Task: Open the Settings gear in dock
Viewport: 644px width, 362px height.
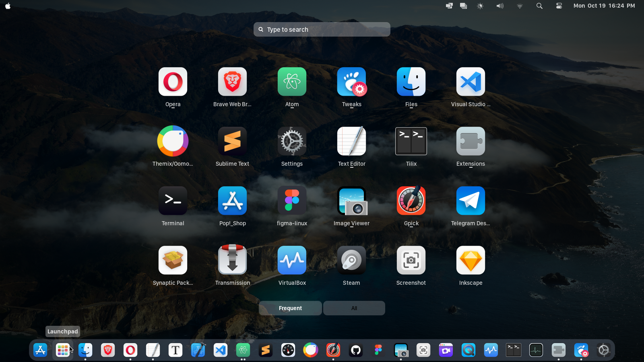Action: 604,350
